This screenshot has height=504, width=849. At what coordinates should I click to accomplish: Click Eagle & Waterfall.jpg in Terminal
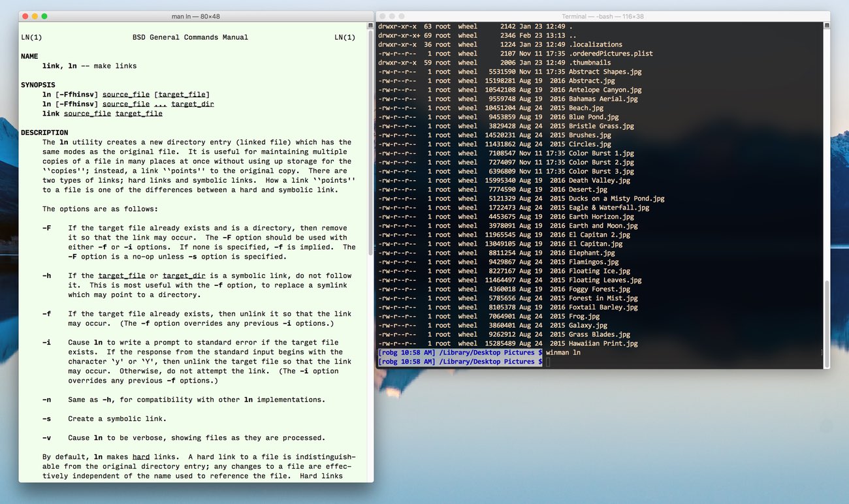pyautogui.click(x=609, y=208)
